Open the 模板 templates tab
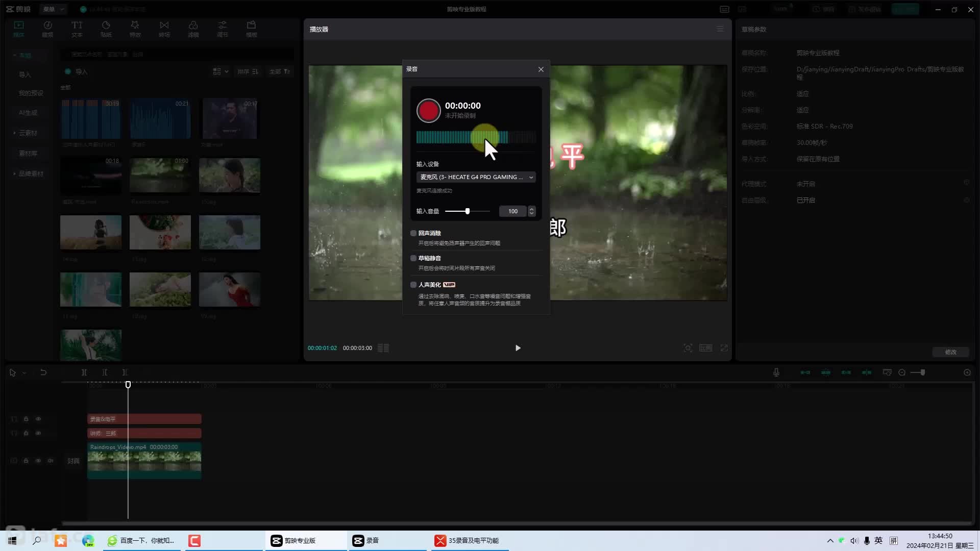 [x=252, y=29]
